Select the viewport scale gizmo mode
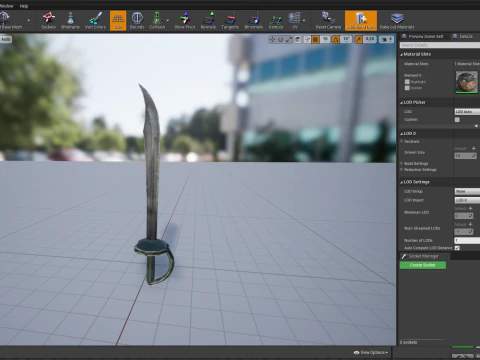This screenshot has height=360, width=480. 289,40
